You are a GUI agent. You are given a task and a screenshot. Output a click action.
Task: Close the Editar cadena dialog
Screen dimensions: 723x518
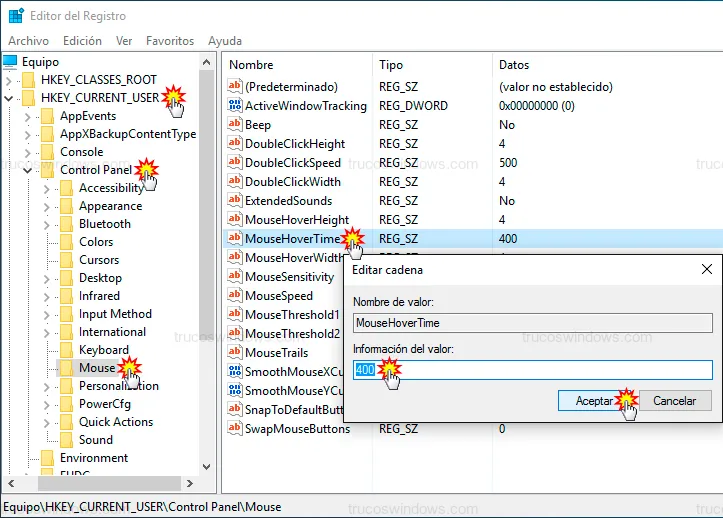[706, 269]
